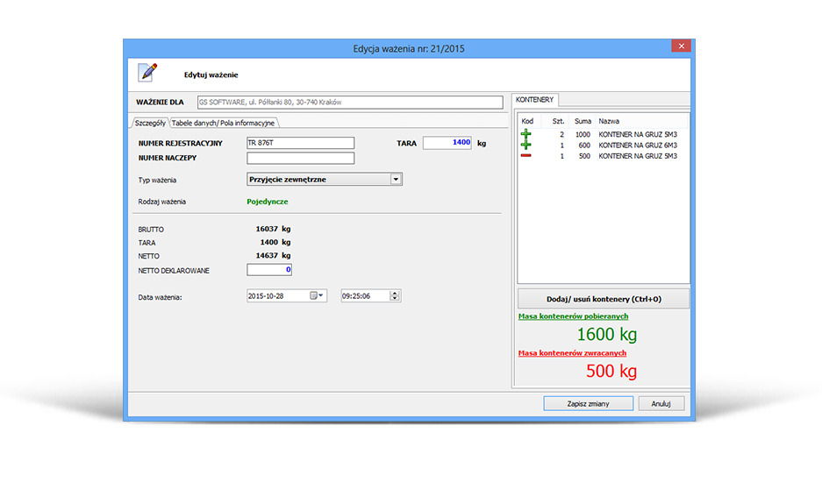Open the calendar picker for Data ważenia

pos(317,296)
